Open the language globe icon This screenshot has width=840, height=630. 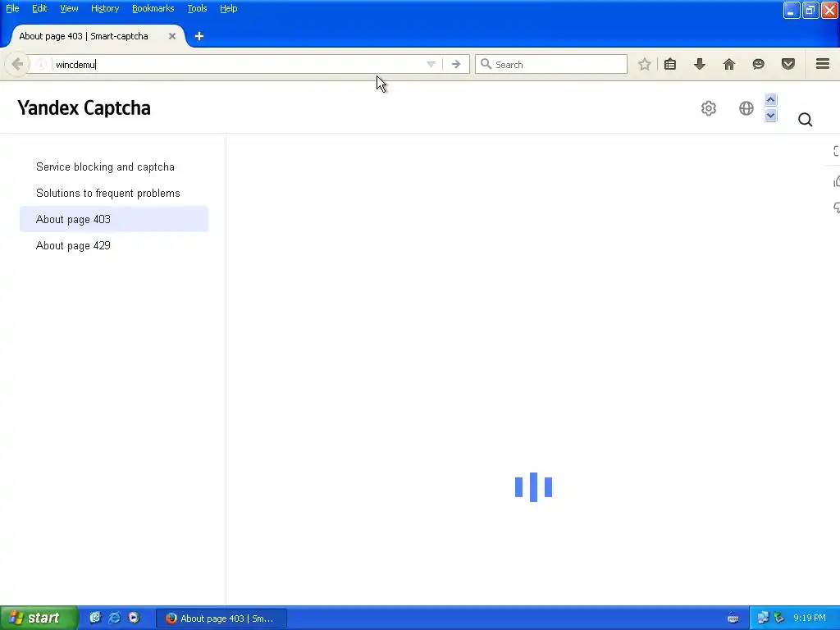746,108
